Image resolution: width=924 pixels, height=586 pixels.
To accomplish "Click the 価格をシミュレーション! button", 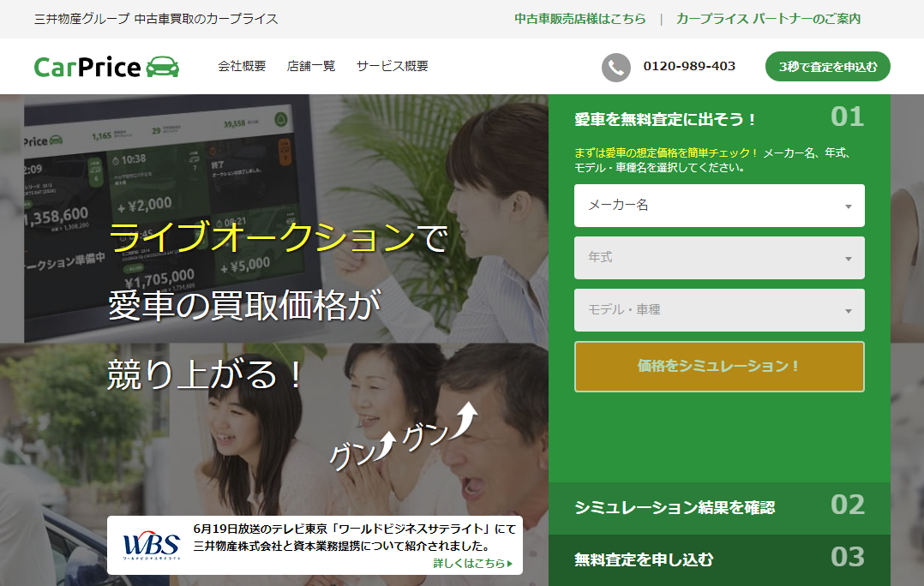I will [718, 366].
